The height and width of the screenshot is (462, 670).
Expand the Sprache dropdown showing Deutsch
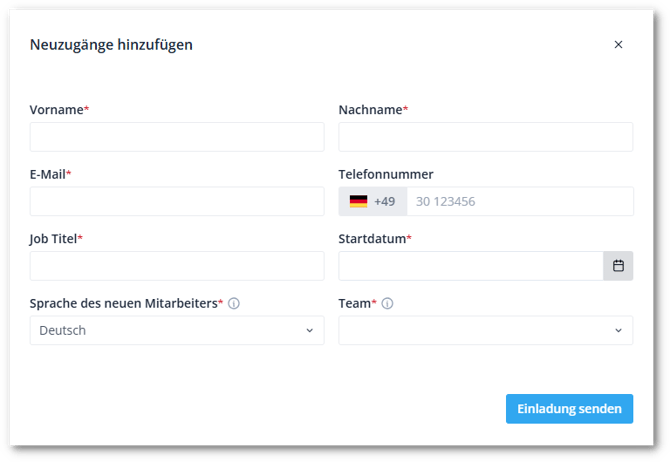point(177,331)
